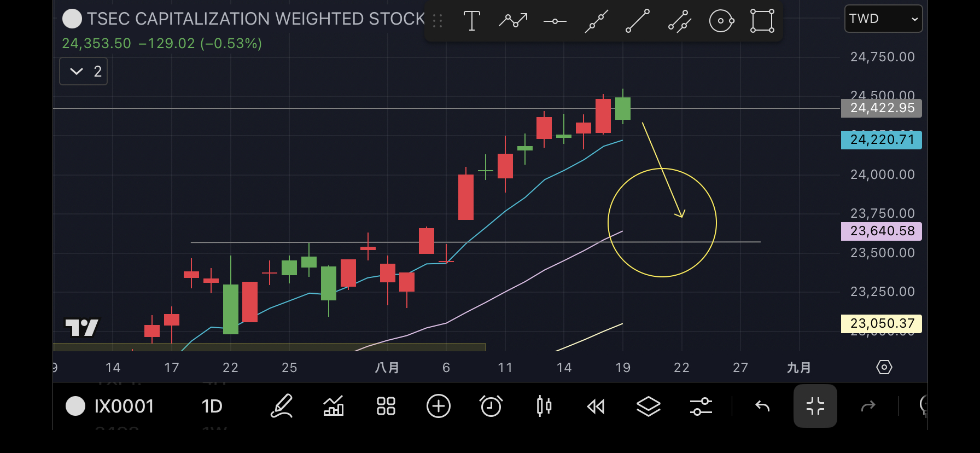The width and height of the screenshot is (980, 453).
Task: Tap the plus add button
Action: [x=439, y=406]
